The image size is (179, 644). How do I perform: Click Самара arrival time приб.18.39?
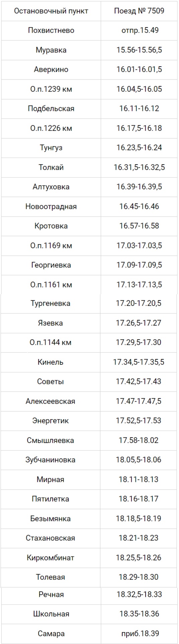pos(139,633)
